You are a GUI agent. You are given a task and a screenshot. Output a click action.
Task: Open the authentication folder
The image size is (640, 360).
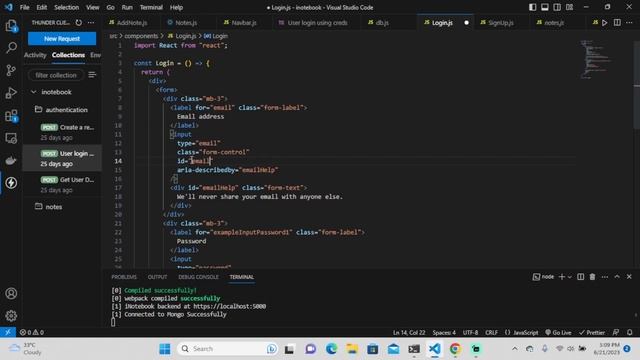point(62,110)
